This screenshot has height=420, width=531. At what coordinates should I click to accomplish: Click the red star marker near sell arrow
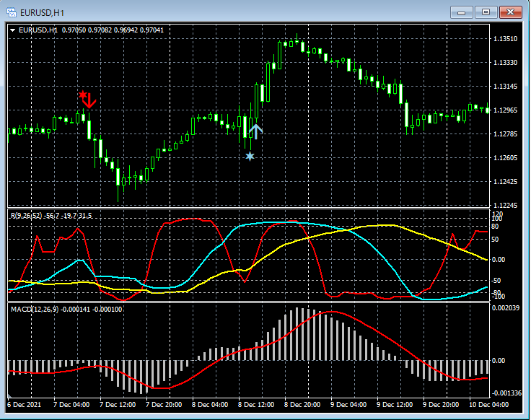coord(83,95)
